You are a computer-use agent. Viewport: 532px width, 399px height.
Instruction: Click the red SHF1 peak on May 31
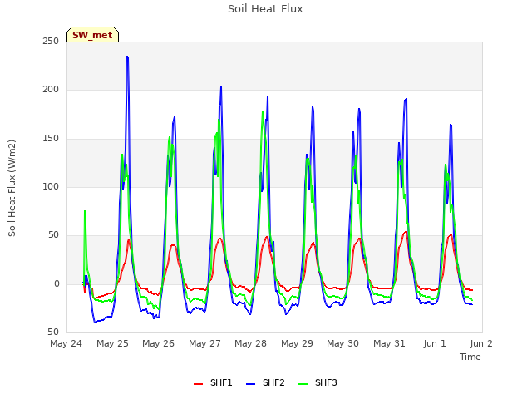pyautogui.click(x=406, y=232)
